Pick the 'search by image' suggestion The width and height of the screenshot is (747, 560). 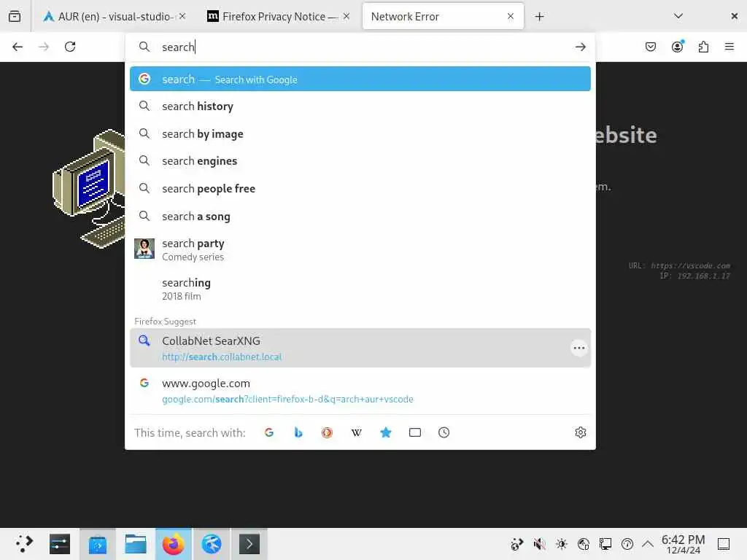tap(360, 134)
